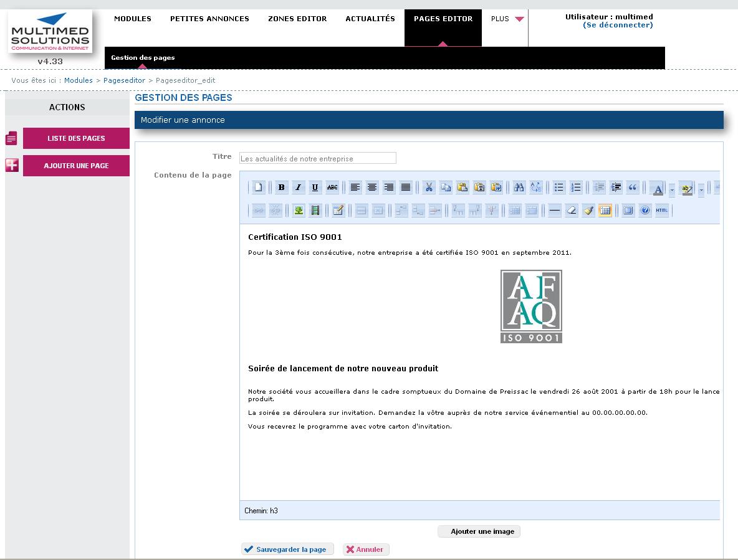Open text color dropdown arrow

[x=672, y=189]
